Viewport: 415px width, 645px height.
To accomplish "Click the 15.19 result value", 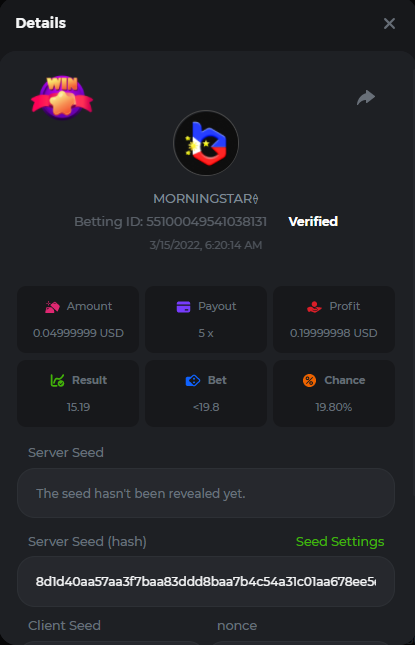I will click(x=78, y=407).
